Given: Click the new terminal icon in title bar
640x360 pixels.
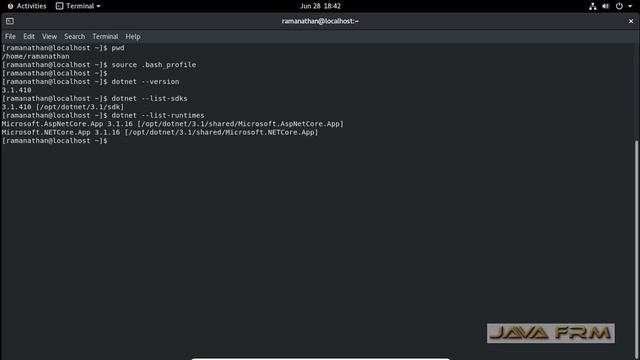Looking at the screenshot, I should pyautogui.click(x=10, y=21).
